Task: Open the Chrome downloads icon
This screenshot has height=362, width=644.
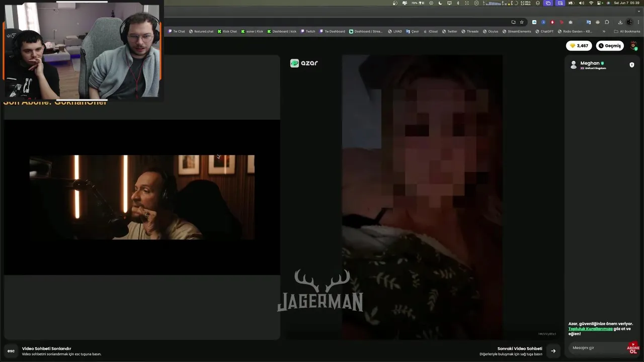Action: point(620,22)
